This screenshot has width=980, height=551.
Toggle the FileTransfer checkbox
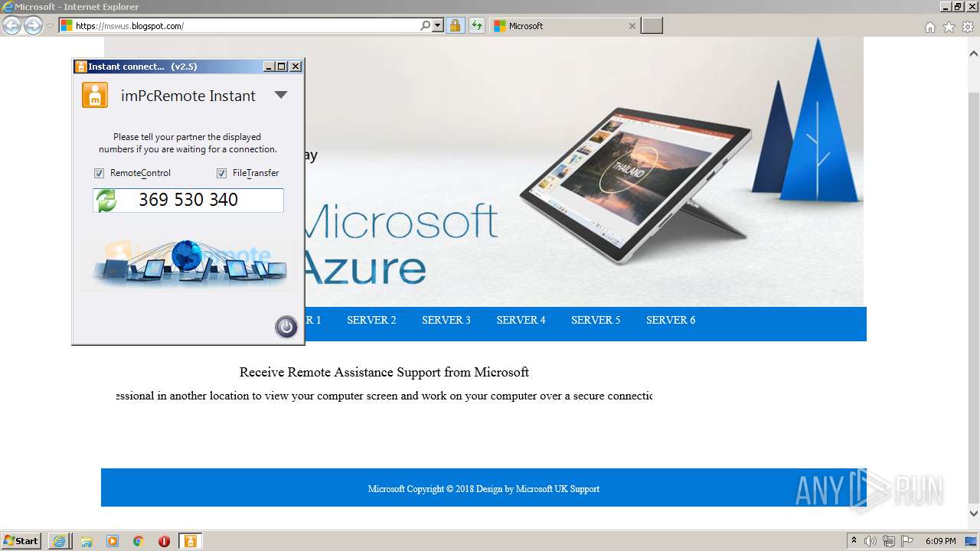click(x=221, y=173)
